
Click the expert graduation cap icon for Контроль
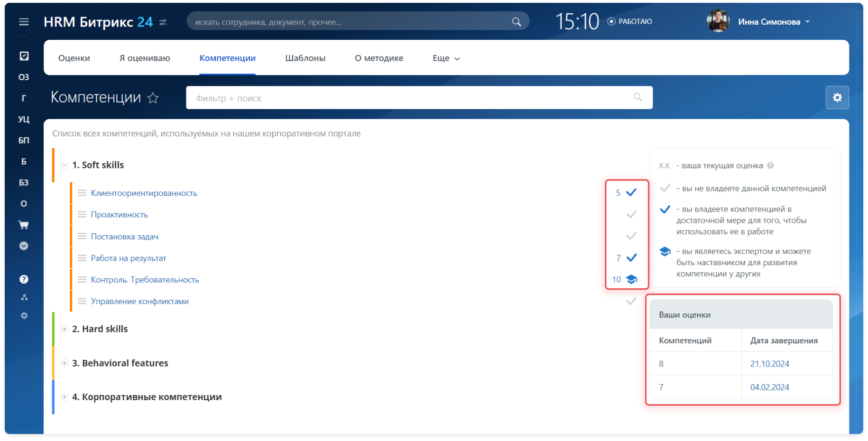pyautogui.click(x=631, y=279)
